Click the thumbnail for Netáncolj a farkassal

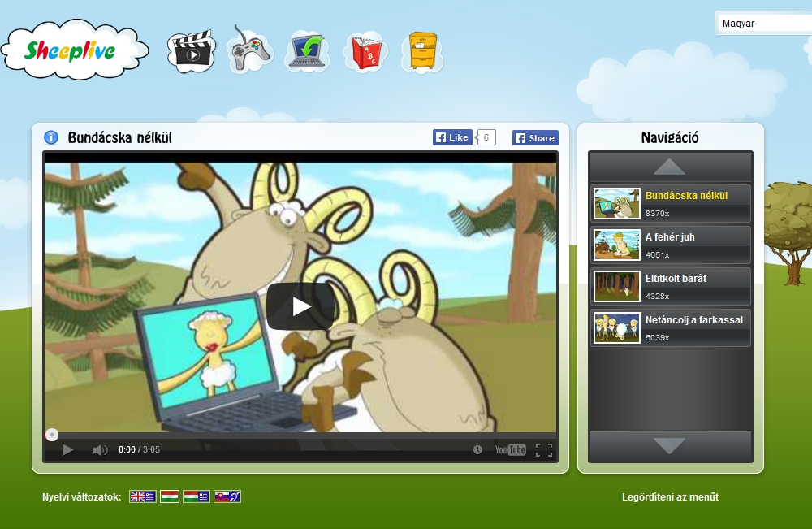click(617, 328)
